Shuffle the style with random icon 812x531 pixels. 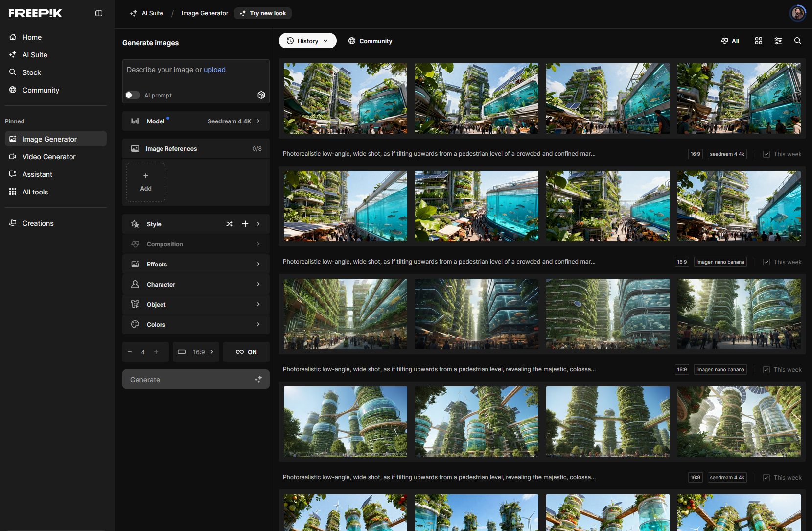point(230,224)
